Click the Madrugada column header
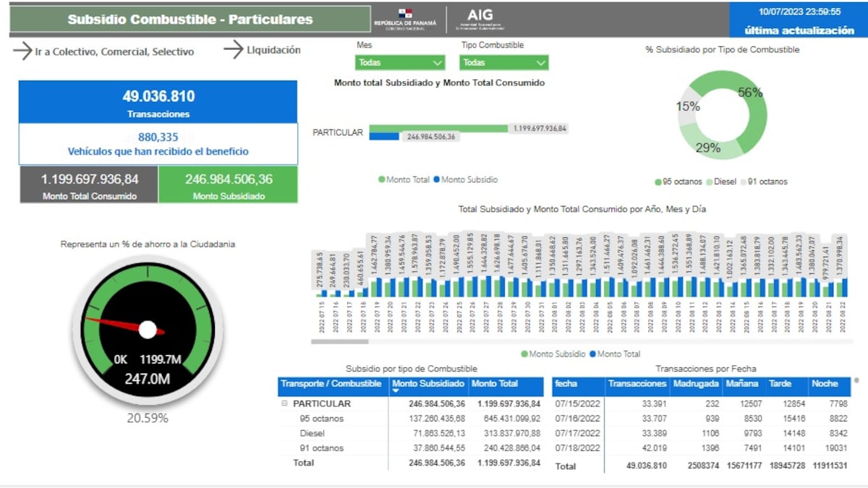Viewport: 868px width, 488px height. pos(695,383)
